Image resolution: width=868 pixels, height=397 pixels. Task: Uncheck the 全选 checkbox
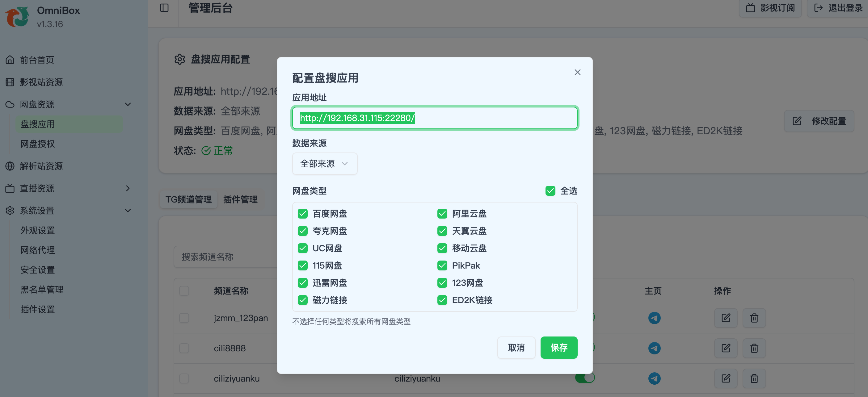click(550, 191)
